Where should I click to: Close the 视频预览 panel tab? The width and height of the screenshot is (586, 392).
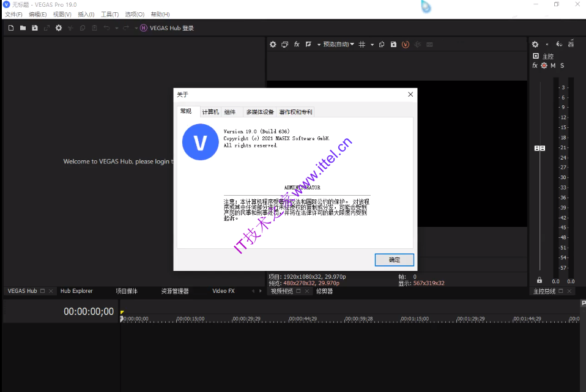click(x=307, y=291)
